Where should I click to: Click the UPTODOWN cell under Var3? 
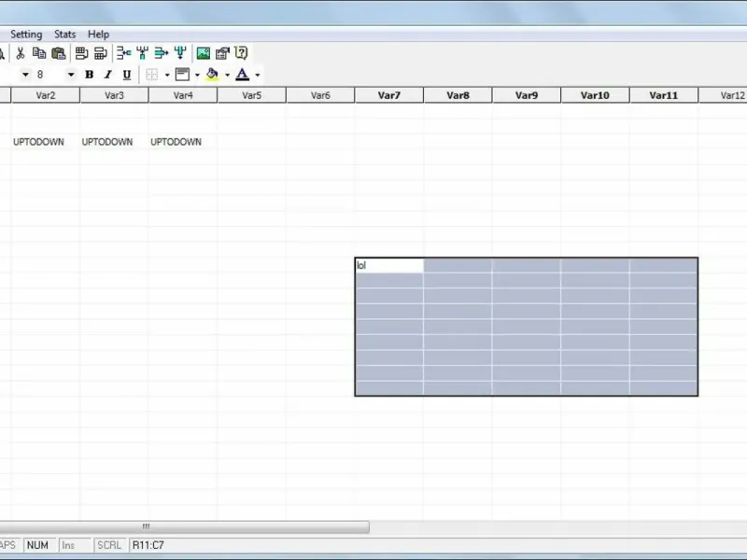tap(114, 142)
